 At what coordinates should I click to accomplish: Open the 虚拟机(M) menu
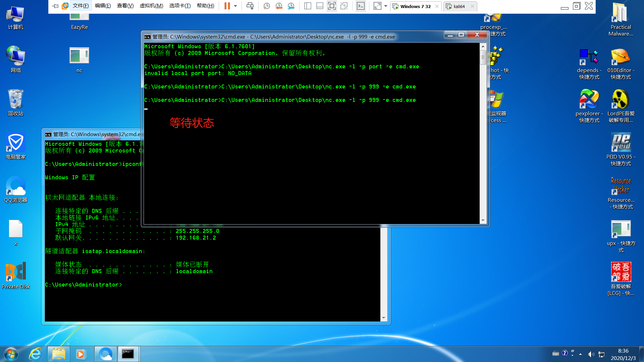tap(151, 6)
